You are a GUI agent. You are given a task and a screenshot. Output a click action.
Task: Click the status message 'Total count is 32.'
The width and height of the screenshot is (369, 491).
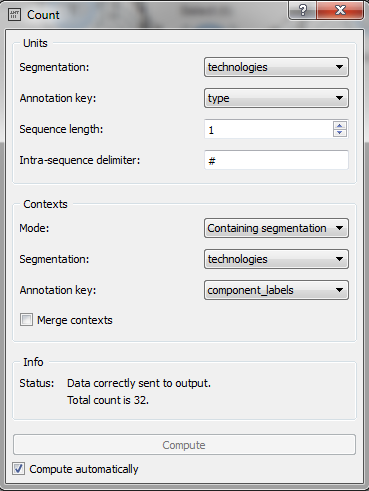pos(108,400)
